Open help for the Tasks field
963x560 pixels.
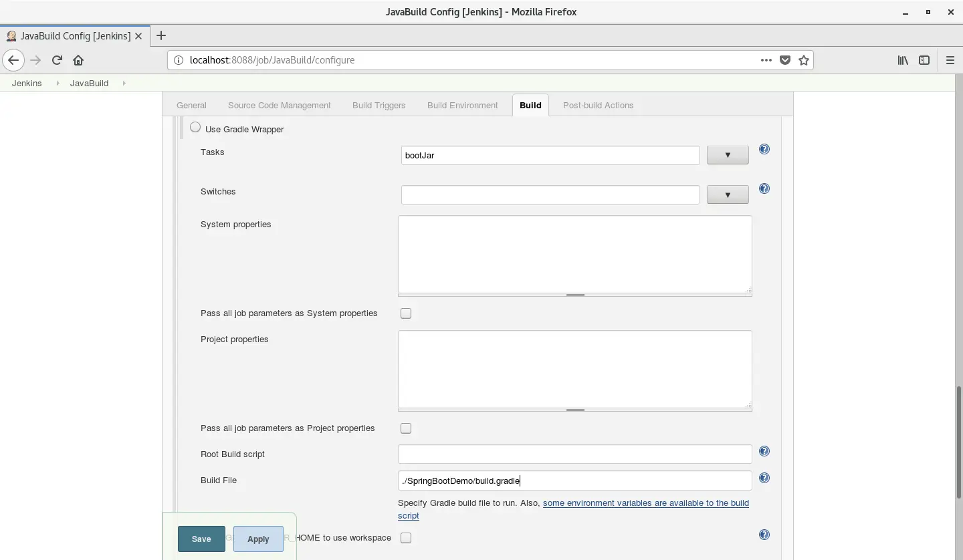pyautogui.click(x=764, y=149)
